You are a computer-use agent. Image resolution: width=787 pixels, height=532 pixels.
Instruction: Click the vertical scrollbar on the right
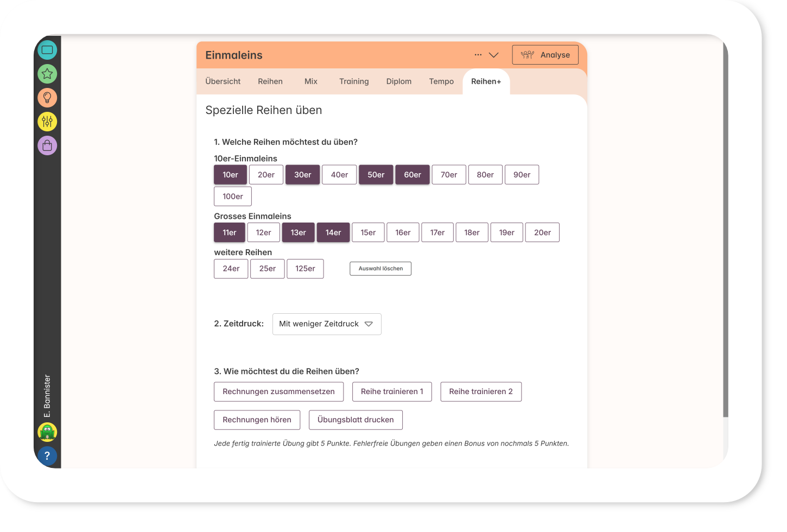(x=726, y=228)
